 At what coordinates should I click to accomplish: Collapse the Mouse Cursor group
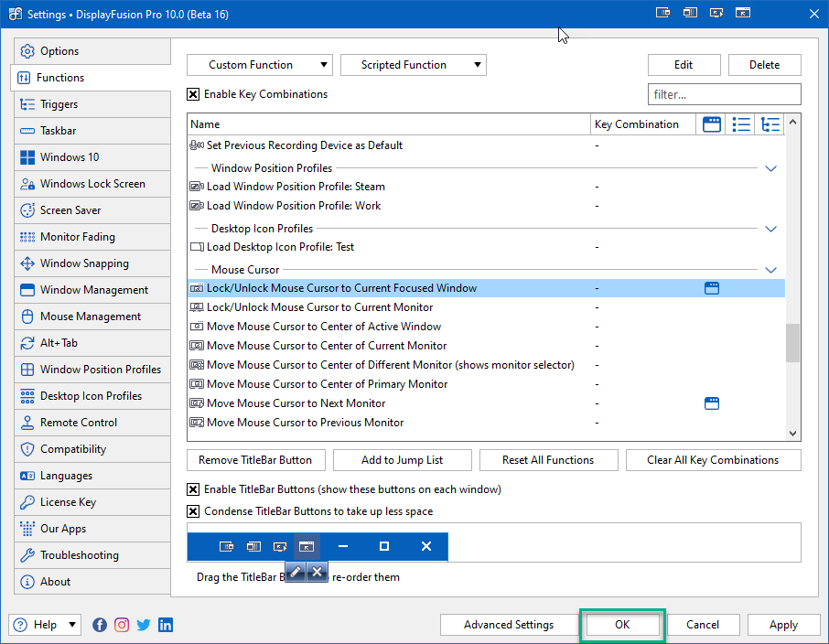[x=770, y=270]
